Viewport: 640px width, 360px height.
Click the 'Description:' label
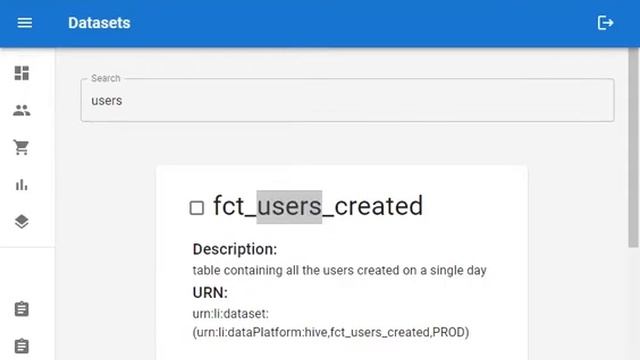click(235, 249)
